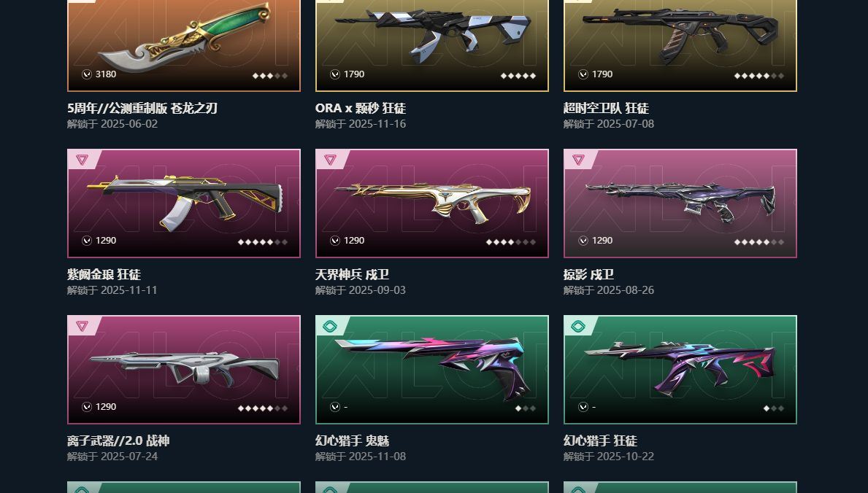Open the 天界神兵 戍卫 gold rifle image
The width and height of the screenshot is (868, 493).
[432, 203]
